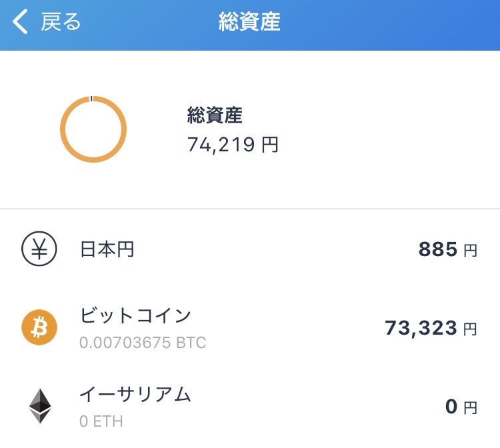Screen dimensions: 500x448
Task: Tap the 73,323 円 Bitcoin value
Action: coord(421,328)
